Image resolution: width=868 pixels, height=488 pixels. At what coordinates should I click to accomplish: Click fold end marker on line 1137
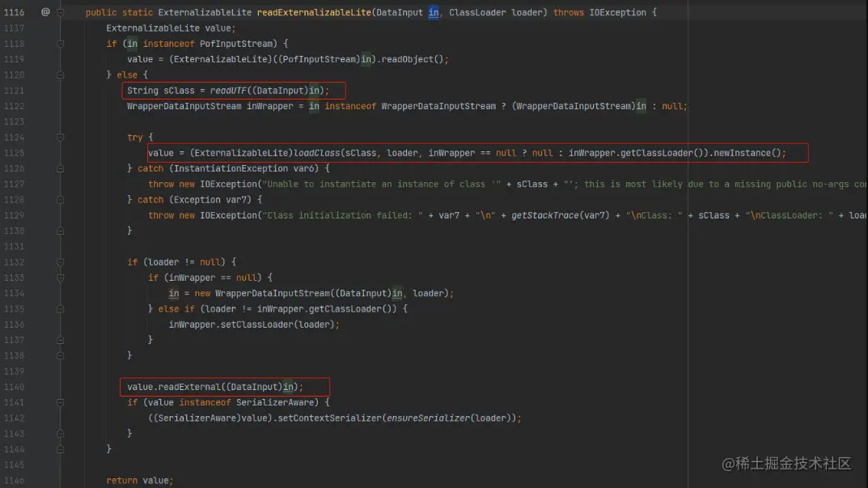pos(61,340)
